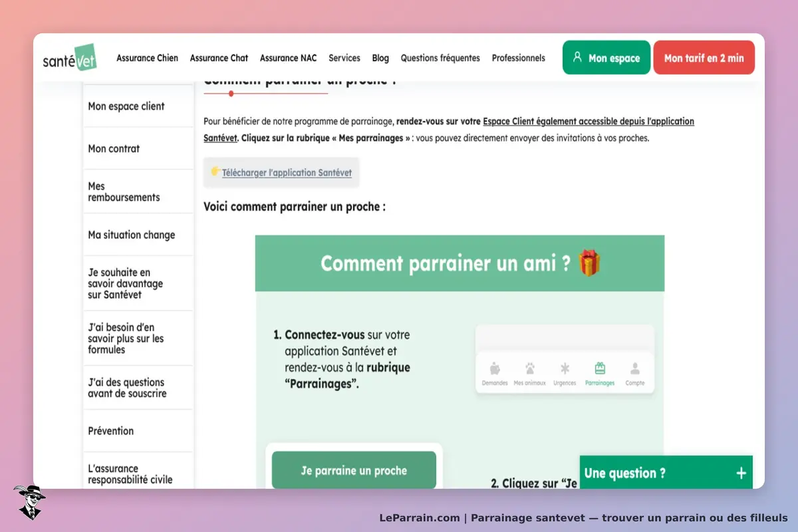This screenshot has width=798, height=532.
Task: Open the Assurance Chien menu
Action: tap(147, 58)
